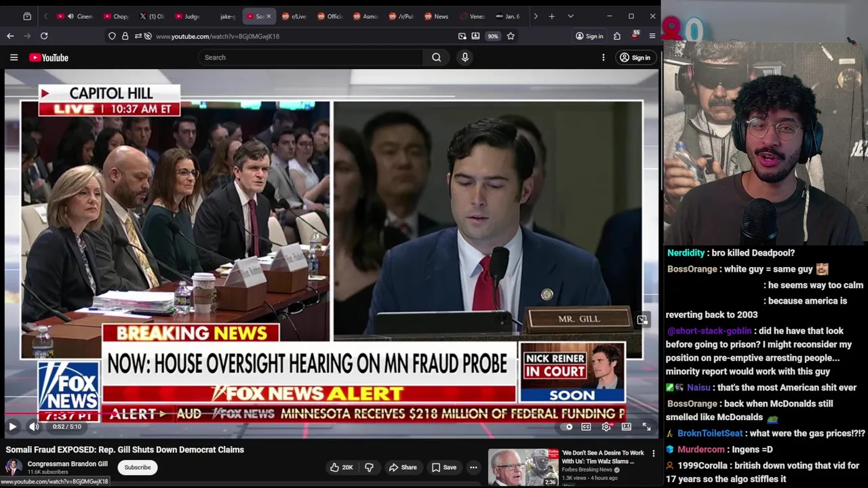Focus the YouTube search field

click(x=311, y=58)
